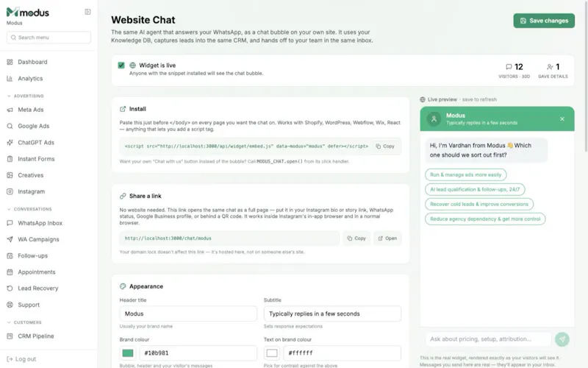Collapse the Customers sidebar section
The image size is (588, 368).
pos(24,322)
